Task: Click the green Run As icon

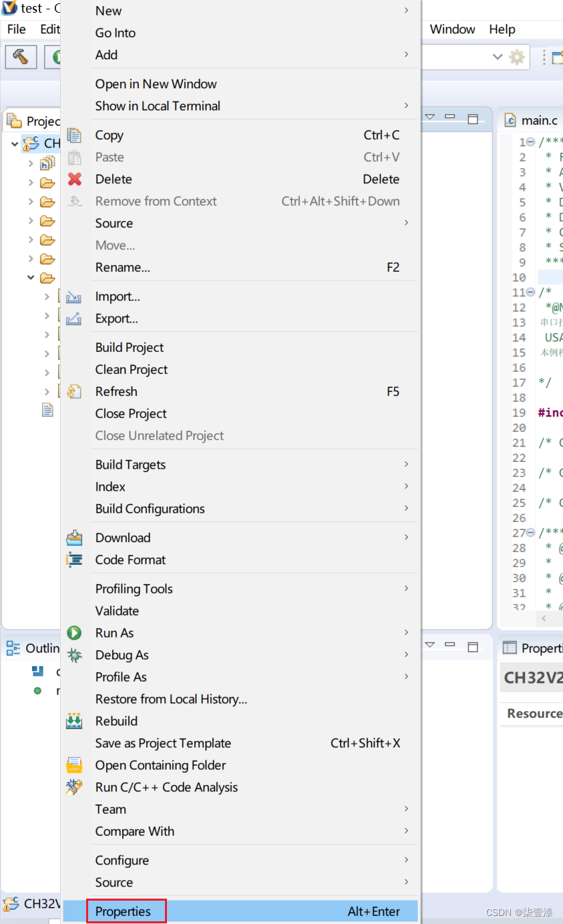Action: pyautogui.click(x=75, y=633)
